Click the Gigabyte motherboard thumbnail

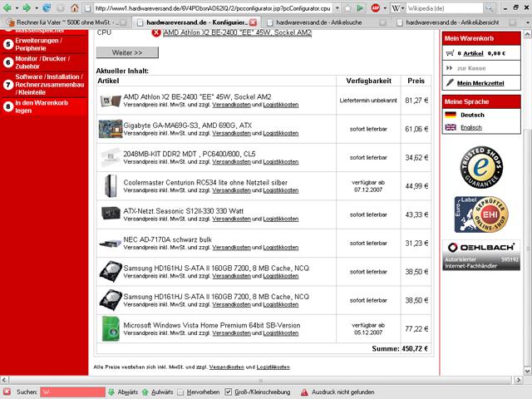click(111, 129)
